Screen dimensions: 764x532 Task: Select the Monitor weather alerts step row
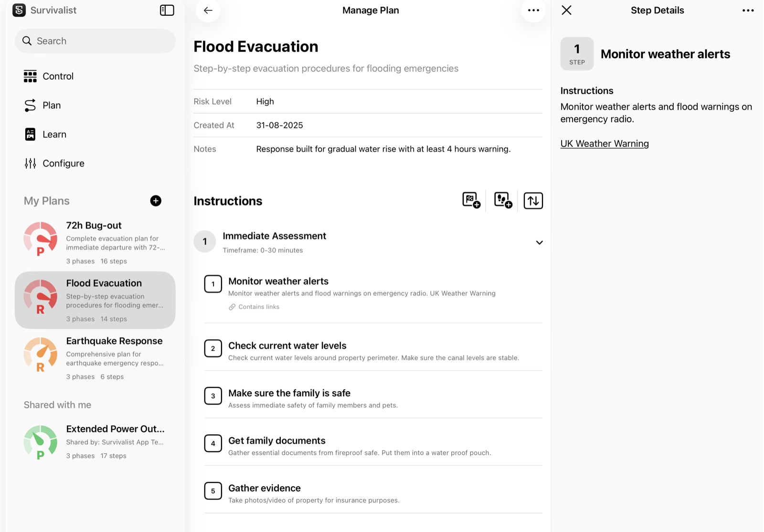pyautogui.click(x=373, y=293)
